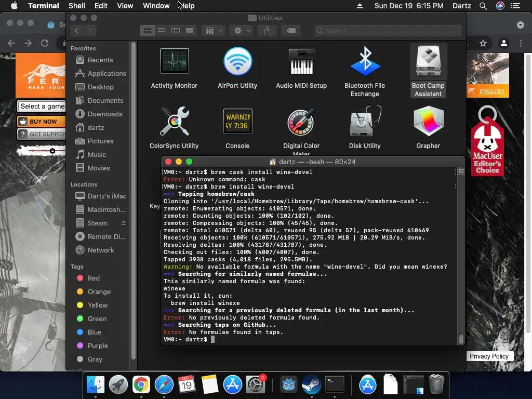Open Privacy Policy link in browser
Image resolution: width=532 pixels, height=399 pixels.
(x=489, y=356)
